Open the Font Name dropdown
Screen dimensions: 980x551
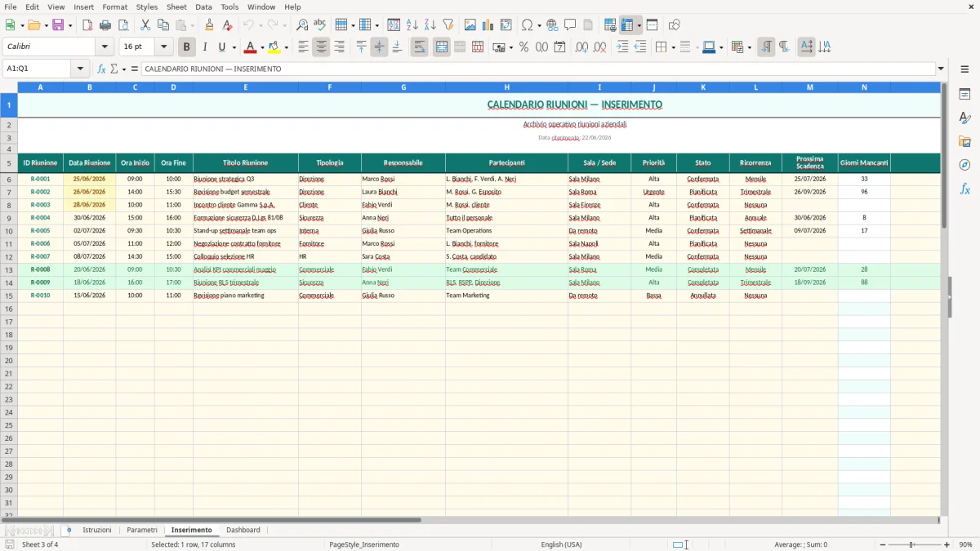(x=105, y=47)
